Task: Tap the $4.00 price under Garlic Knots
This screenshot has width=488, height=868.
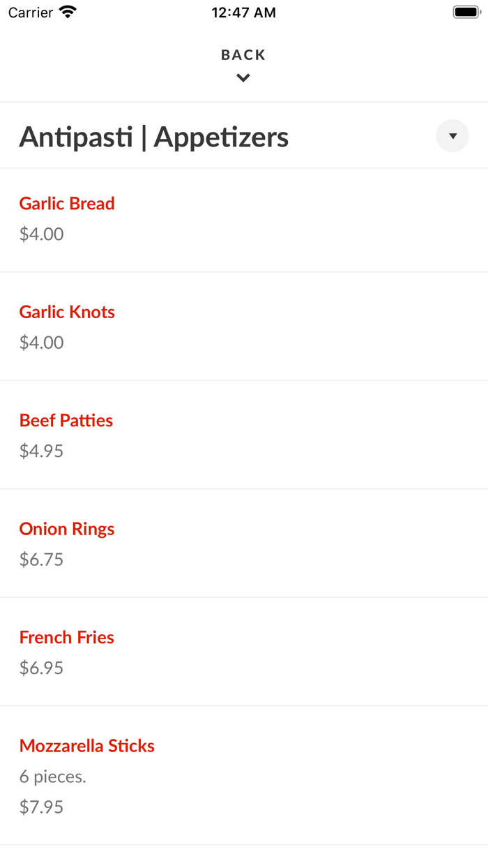Action: pos(42,343)
